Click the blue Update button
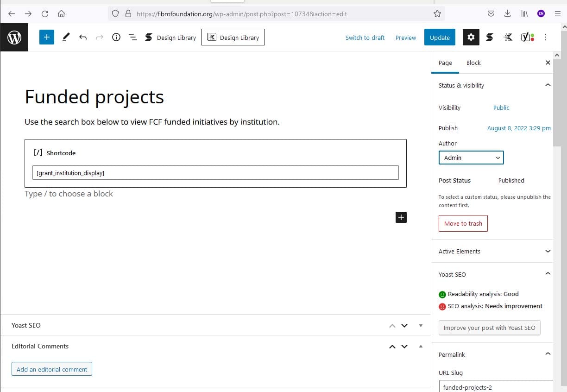567x392 pixels. [440, 38]
